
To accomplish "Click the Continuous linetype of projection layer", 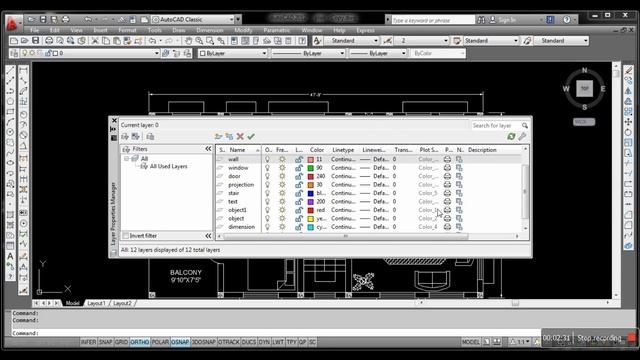I will 343,185.
